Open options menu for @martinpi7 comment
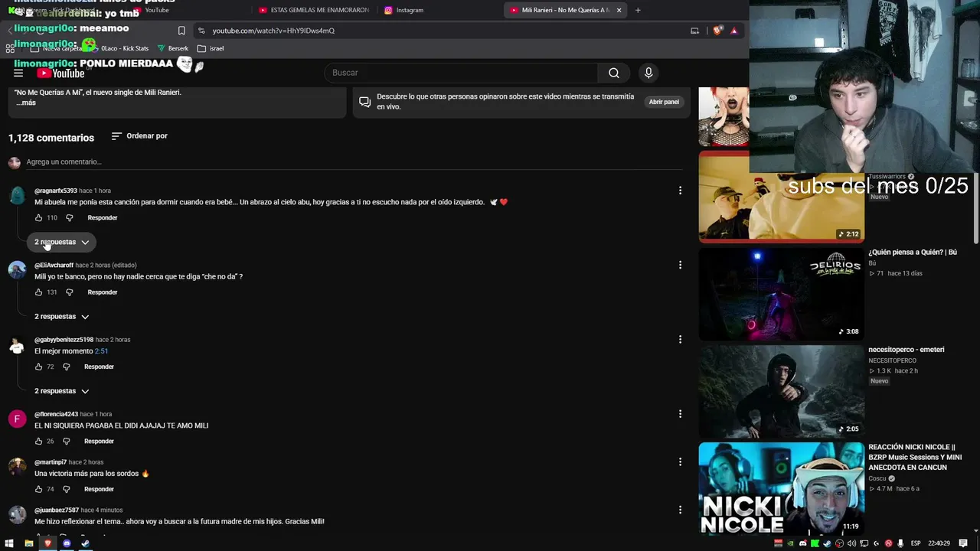Image resolution: width=980 pixels, height=551 pixels. pyautogui.click(x=680, y=461)
